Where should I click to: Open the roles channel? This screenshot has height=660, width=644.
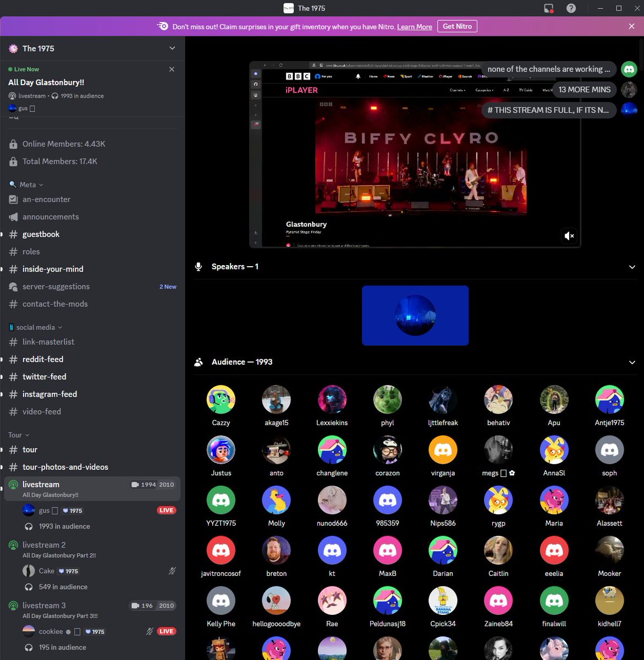pos(92,252)
